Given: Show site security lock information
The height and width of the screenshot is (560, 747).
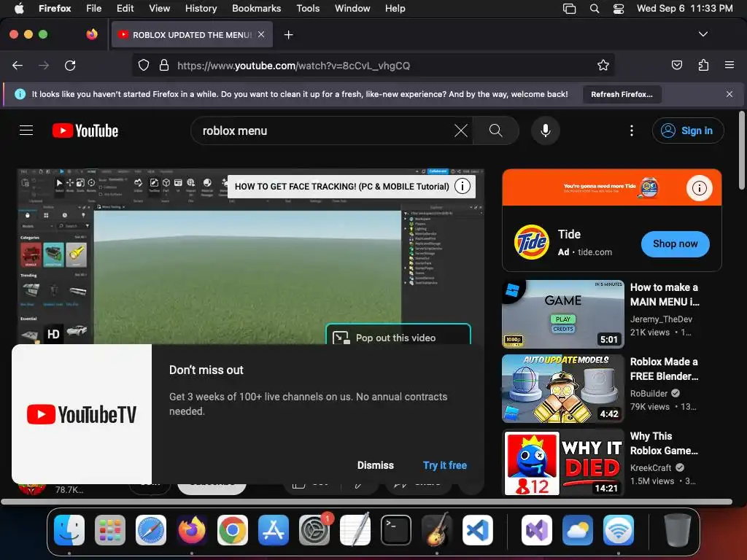Looking at the screenshot, I should pyautogui.click(x=164, y=65).
